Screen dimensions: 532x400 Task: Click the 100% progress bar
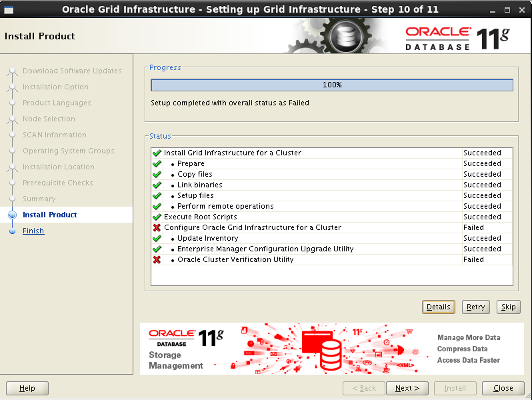point(332,85)
